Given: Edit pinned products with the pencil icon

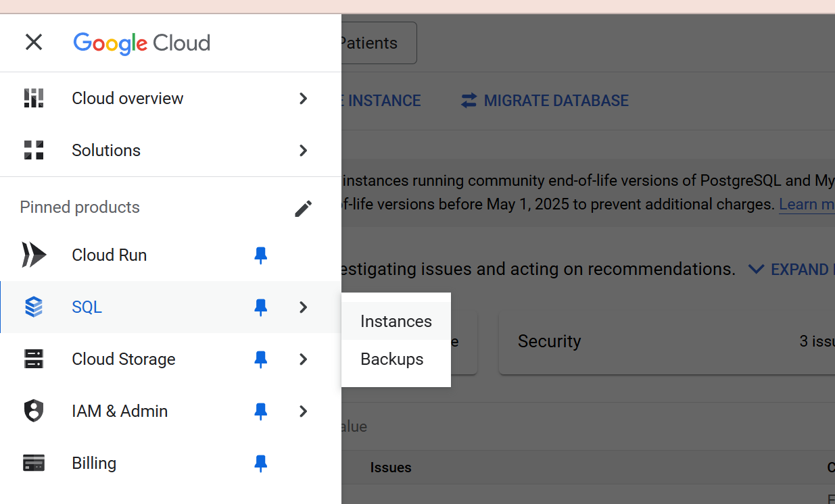Looking at the screenshot, I should pyautogui.click(x=304, y=208).
